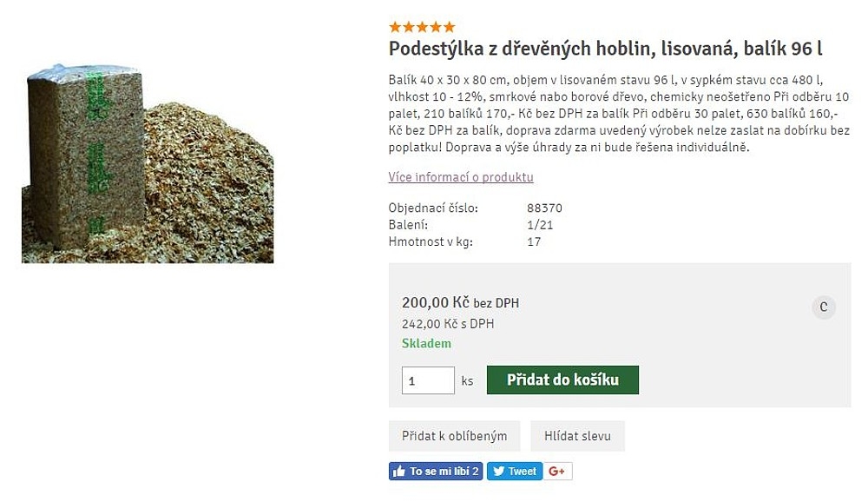This screenshot has height=502, width=868.
Task: Click the "242,00 Kč s DPH" price
Action: [x=447, y=323]
